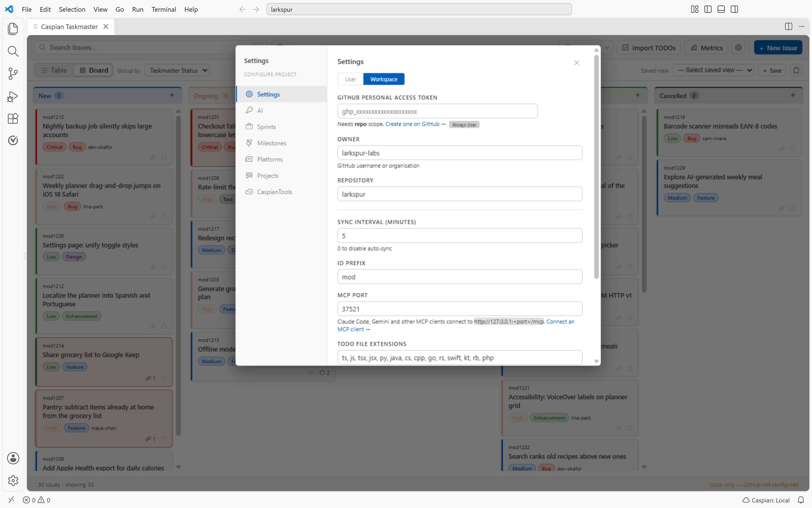This screenshot has height=508, width=812.
Task: Open the Metrics button
Action: 706,48
